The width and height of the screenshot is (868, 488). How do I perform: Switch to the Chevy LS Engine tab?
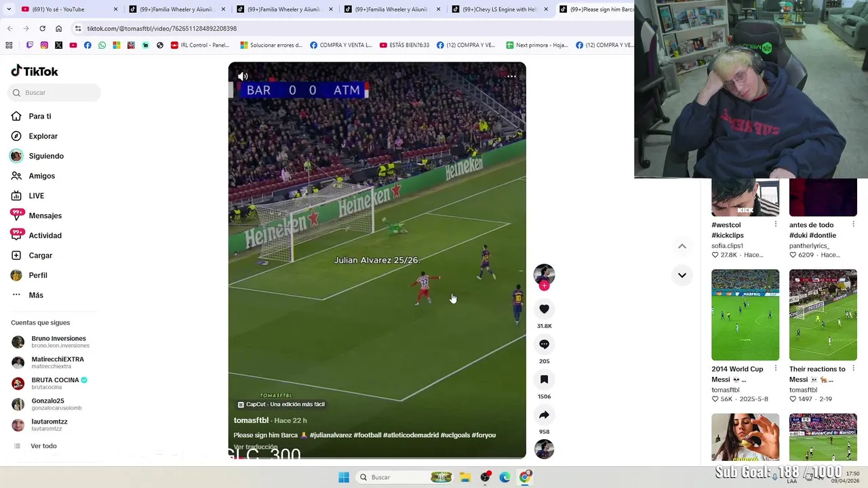(500, 9)
